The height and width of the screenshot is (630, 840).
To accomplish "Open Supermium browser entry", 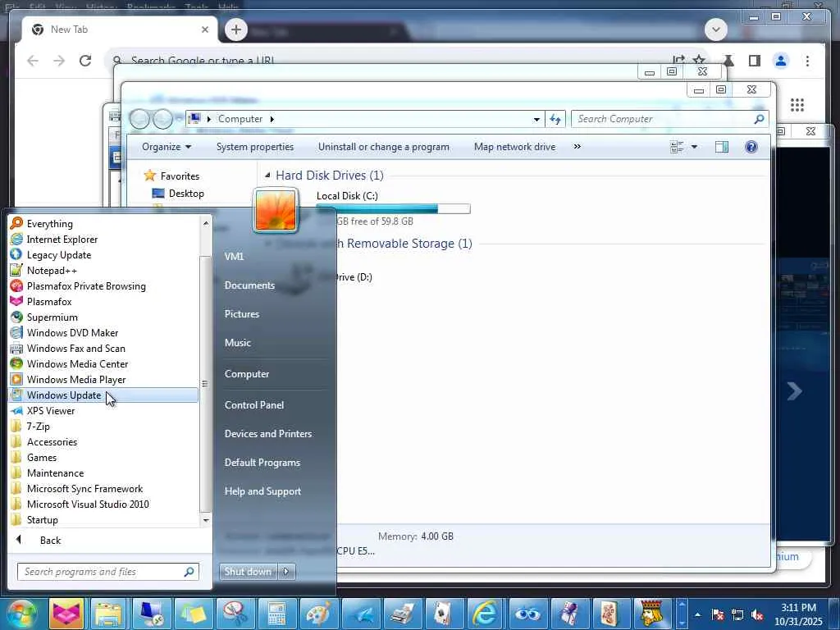I will (x=52, y=317).
